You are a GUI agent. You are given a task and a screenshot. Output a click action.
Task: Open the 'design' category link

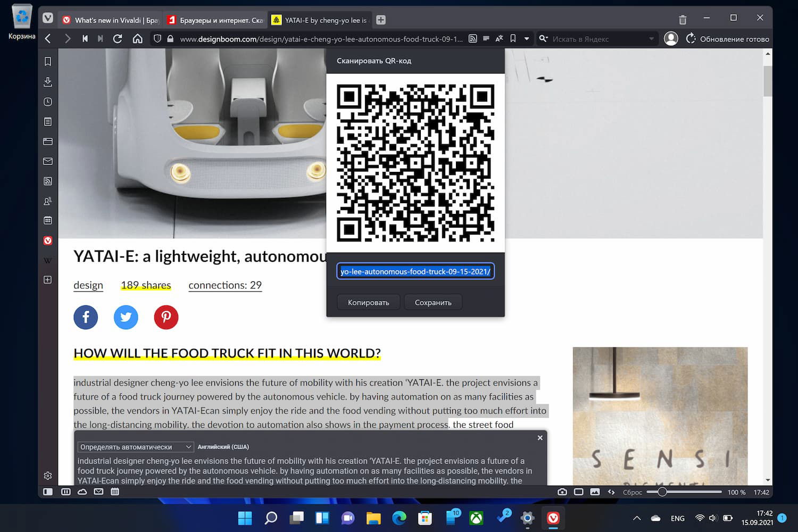coord(88,285)
